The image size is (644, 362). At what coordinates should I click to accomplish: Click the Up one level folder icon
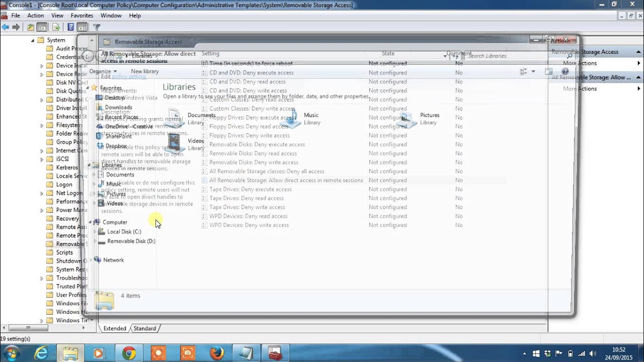(31, 27)
